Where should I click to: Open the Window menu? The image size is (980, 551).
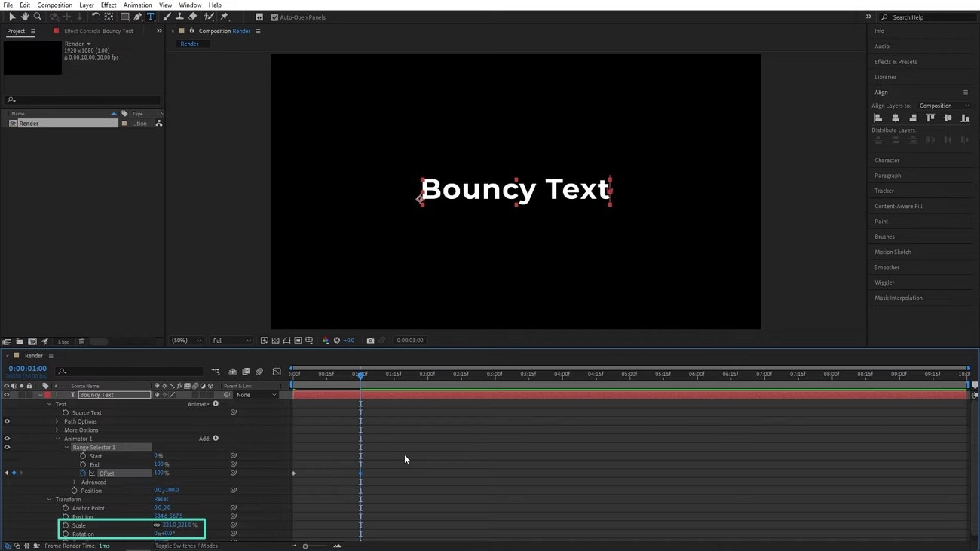(190, 5)
